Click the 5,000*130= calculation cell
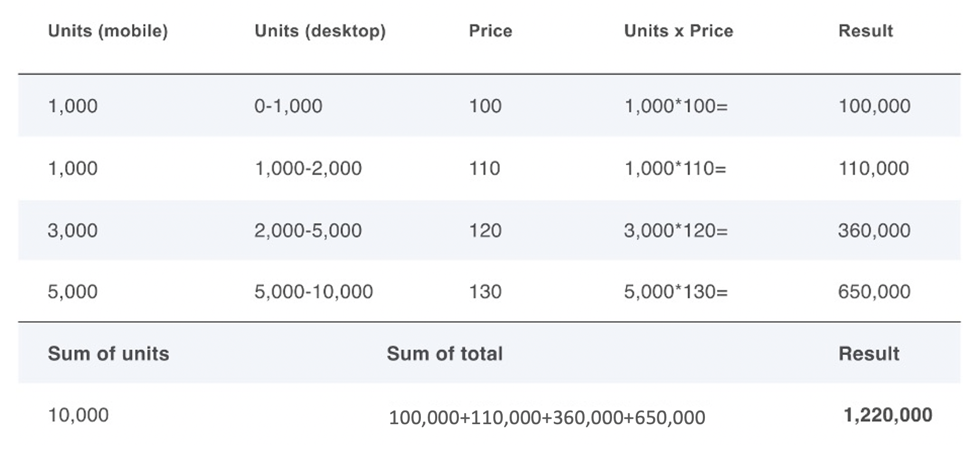980x459 pixels. (675, 292)
